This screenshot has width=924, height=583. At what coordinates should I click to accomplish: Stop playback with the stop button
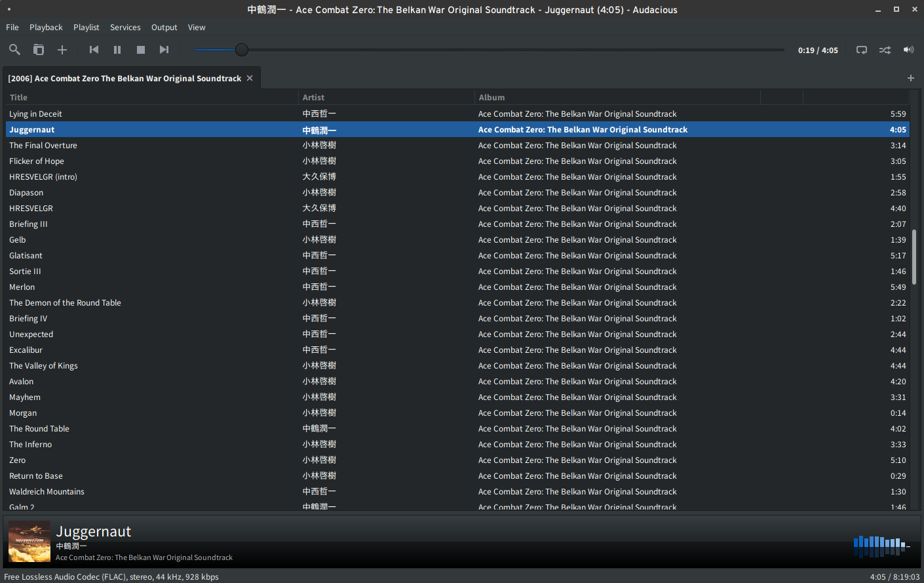140,50
